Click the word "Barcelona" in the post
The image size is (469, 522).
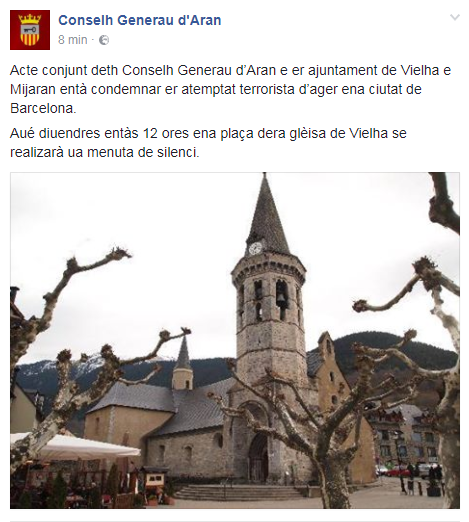point(42,108)
